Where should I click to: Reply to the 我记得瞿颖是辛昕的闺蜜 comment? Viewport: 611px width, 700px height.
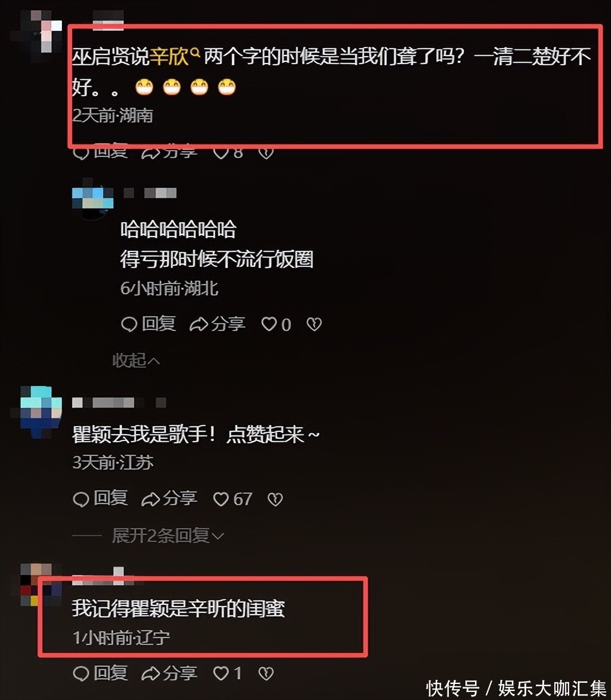pos(100,674)
